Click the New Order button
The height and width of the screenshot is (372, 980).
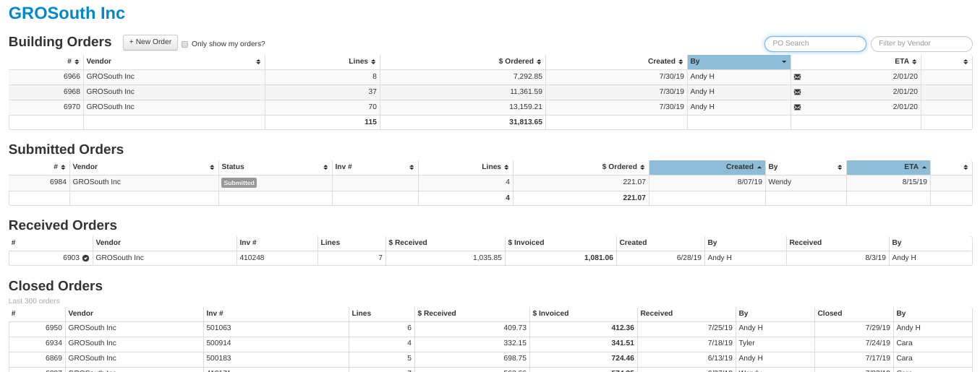pyautogui.click(x=150, y=42)
